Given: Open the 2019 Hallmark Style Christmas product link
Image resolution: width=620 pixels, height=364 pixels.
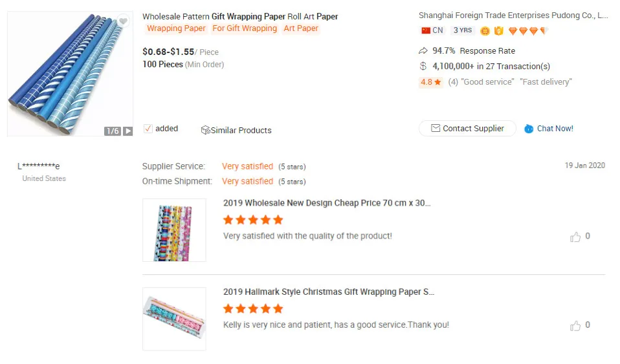Looking at the screenshot, I should (x=328, y=292).
